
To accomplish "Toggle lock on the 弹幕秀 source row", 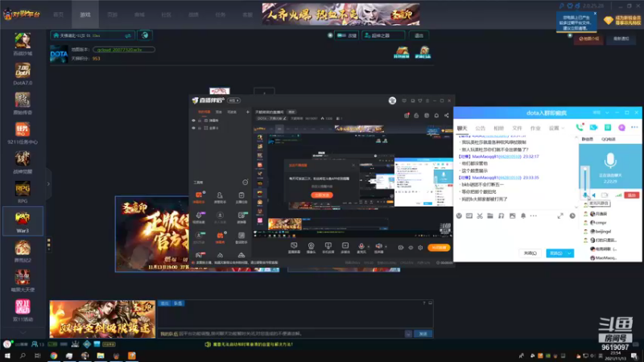I will 200,121.
